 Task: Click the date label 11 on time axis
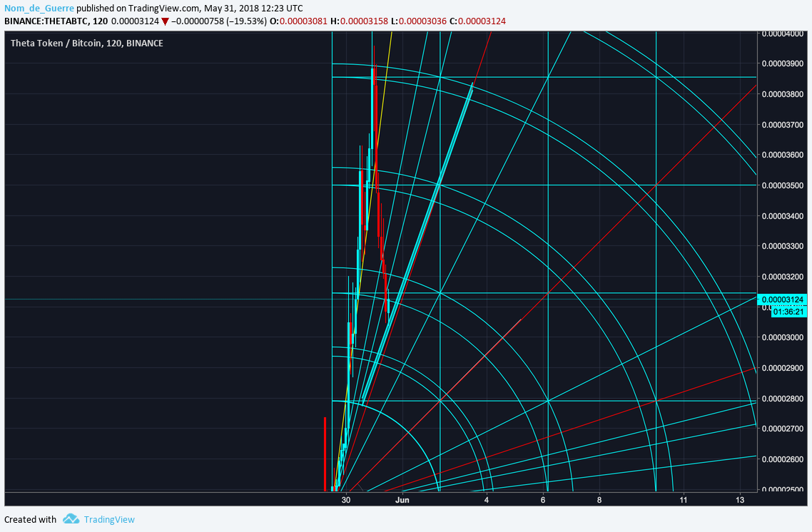684,500
